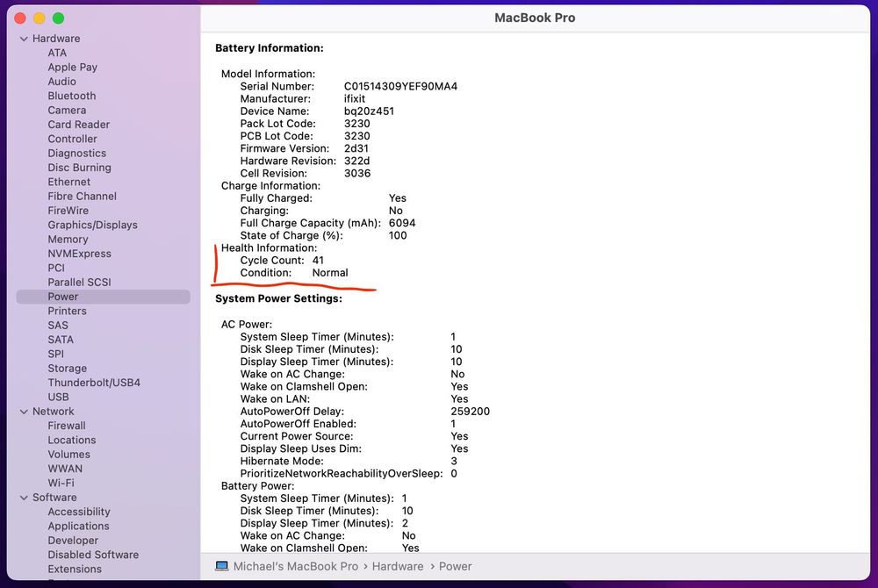The image size is (878, 588).
Task: Select Disabled Software in the sidebar
Action: tap(93, 555)
